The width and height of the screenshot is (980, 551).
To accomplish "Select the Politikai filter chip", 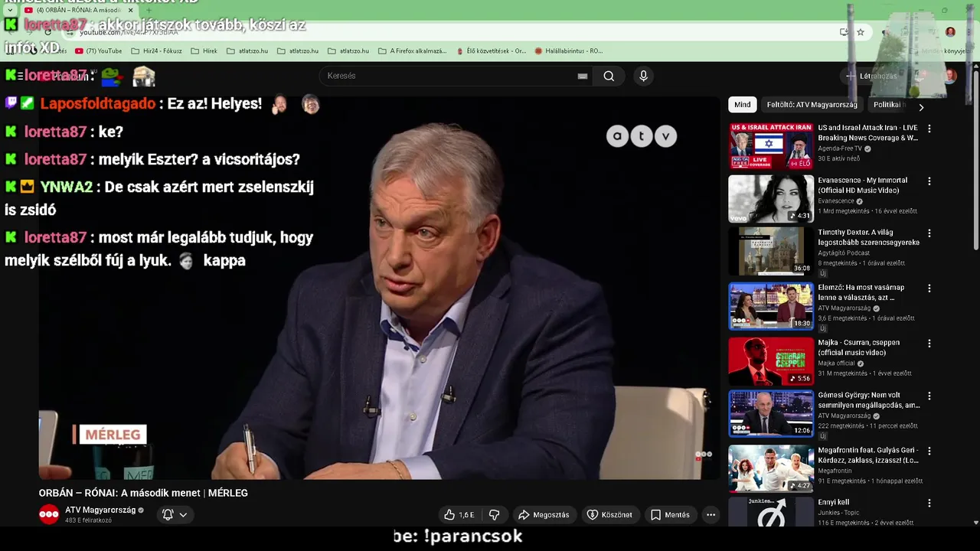I will click(x=888, y=105).
